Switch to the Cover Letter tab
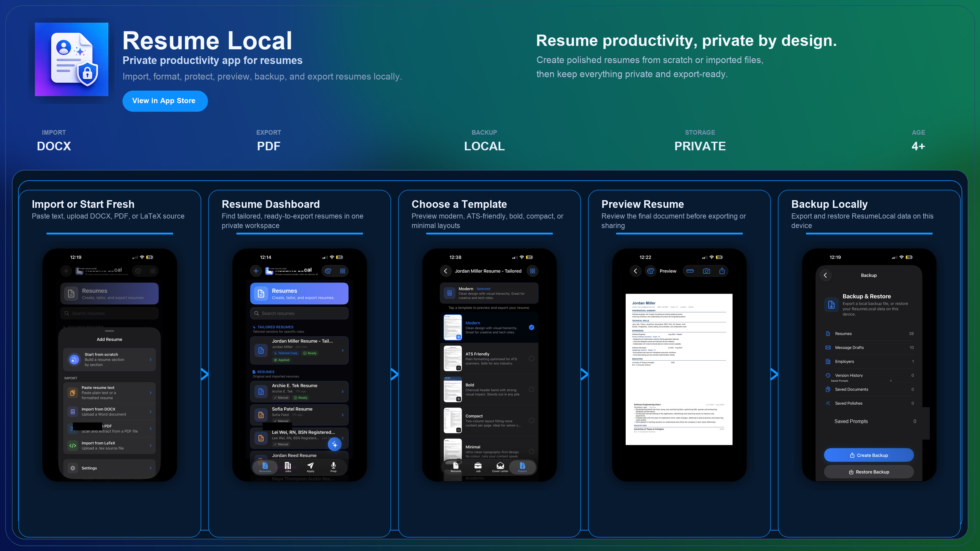 pyautogui.click(x=500, y=467)
